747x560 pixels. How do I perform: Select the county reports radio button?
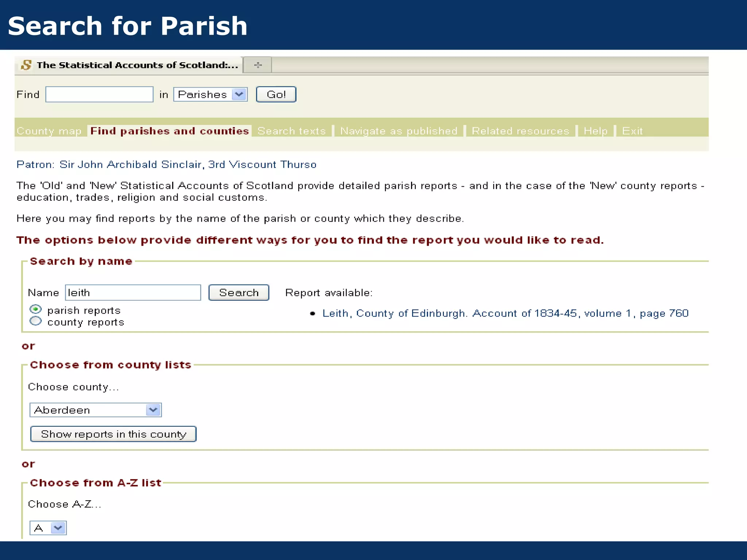click(35, 321)
